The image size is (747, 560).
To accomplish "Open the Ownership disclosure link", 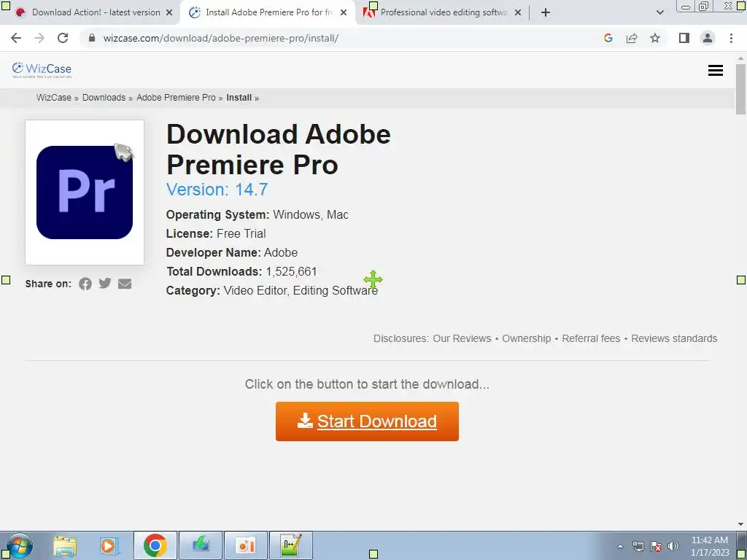I will point(527,338).
